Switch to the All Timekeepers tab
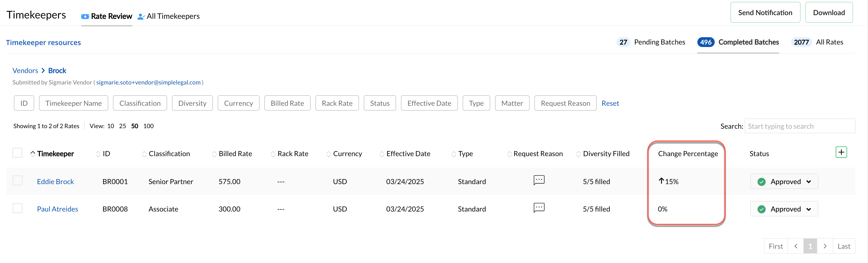 168,16
